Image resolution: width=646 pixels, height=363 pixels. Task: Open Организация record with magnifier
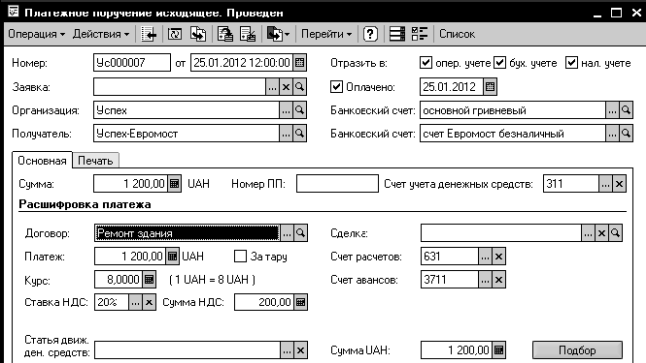coord(300,110)
